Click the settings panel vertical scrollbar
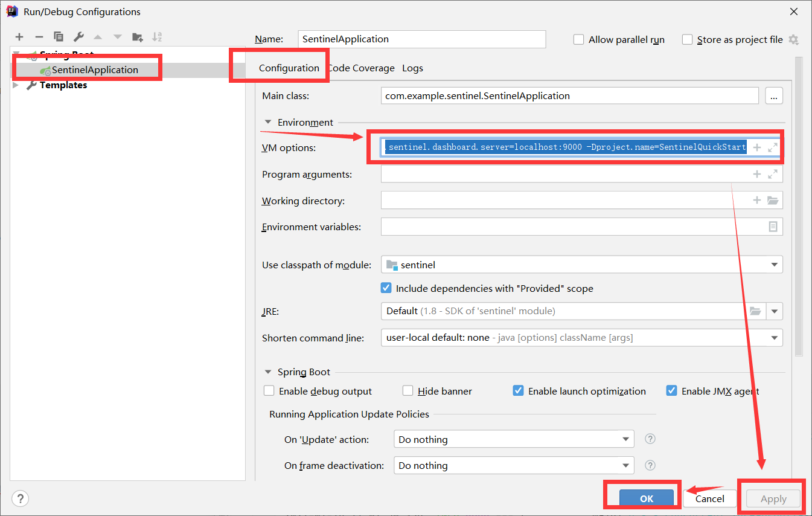The width and height of the screenshot is (812, 516). [799, 205]
